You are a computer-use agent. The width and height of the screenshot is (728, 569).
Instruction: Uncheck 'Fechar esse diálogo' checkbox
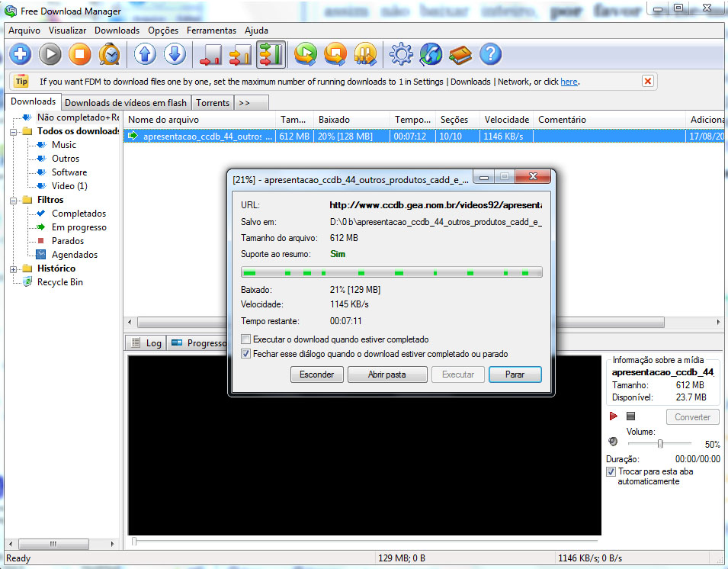tap(245, 354)
